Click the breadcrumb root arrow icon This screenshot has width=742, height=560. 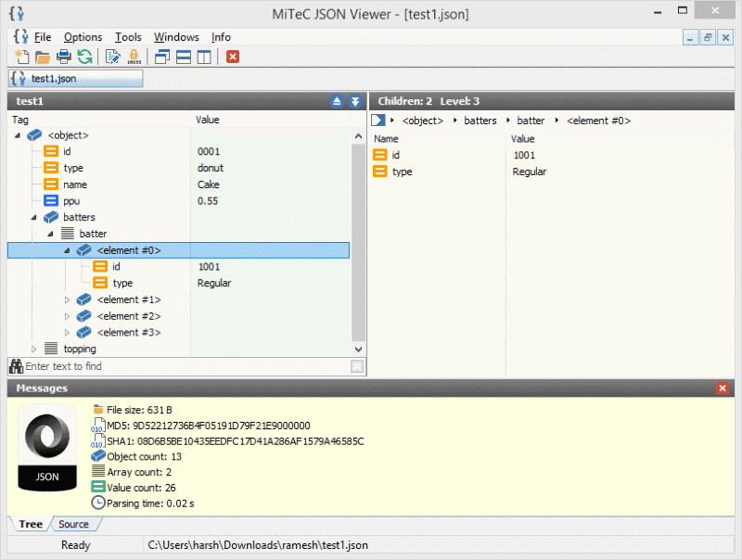pyautogui.click(x=377, y=121)
